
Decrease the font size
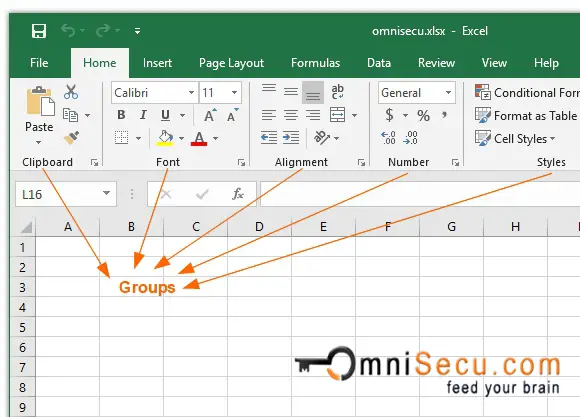click(x=233, y=115)
